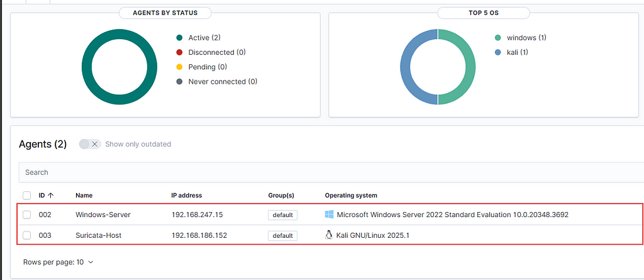The height and width of the screenshot is (280, 644).
Task: Check the Suricata-Host agent row checkbox
Action: (x=26, y=235)
